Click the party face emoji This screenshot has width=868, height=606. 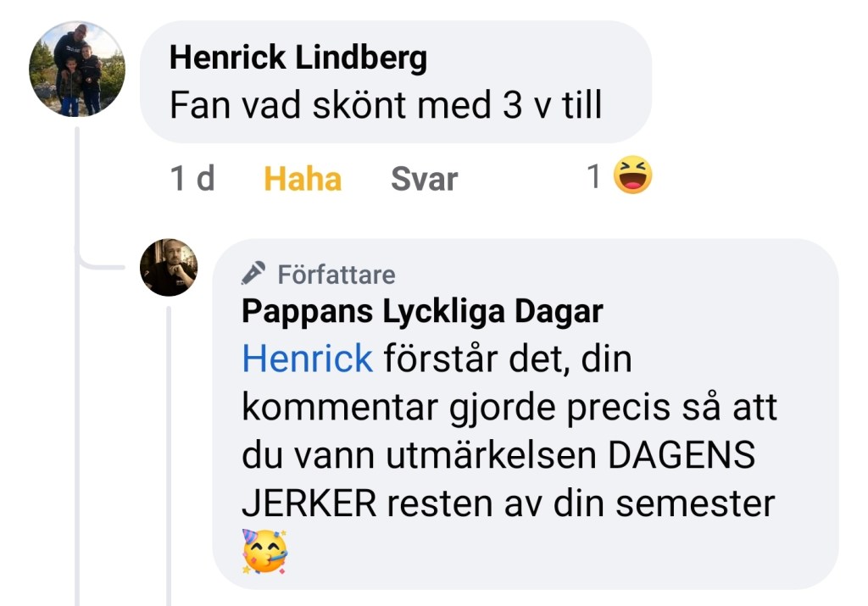pyautogui.click(x=264, y=550)
